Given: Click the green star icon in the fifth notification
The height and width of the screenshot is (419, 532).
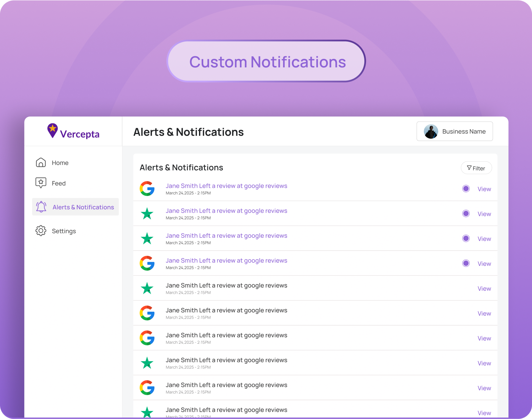Looking at the screenshot, I should coord(147,288).
